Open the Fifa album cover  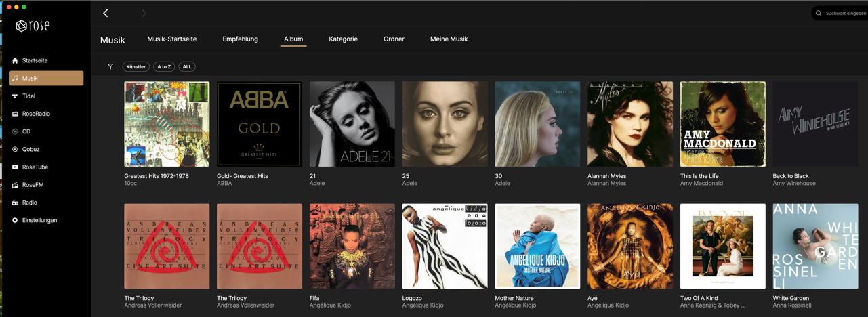pyautogui.click(x=352, y=246)
